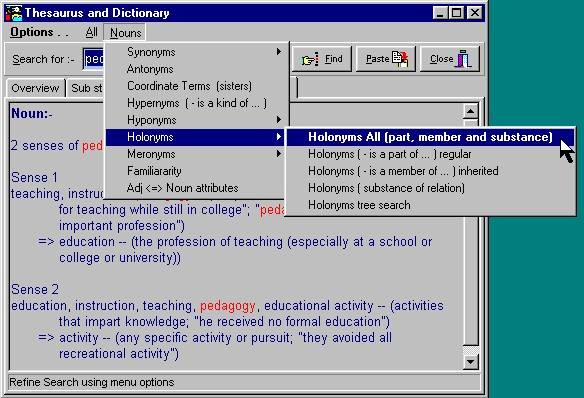This screenshot has width=584, height=398.
Task: Select Holonyms tree search
Action: [430, 205]
